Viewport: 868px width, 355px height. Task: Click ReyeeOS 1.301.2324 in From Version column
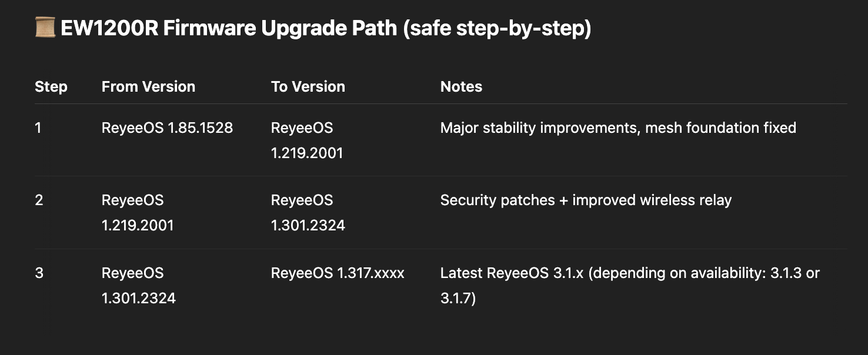(x=139, y=286)
